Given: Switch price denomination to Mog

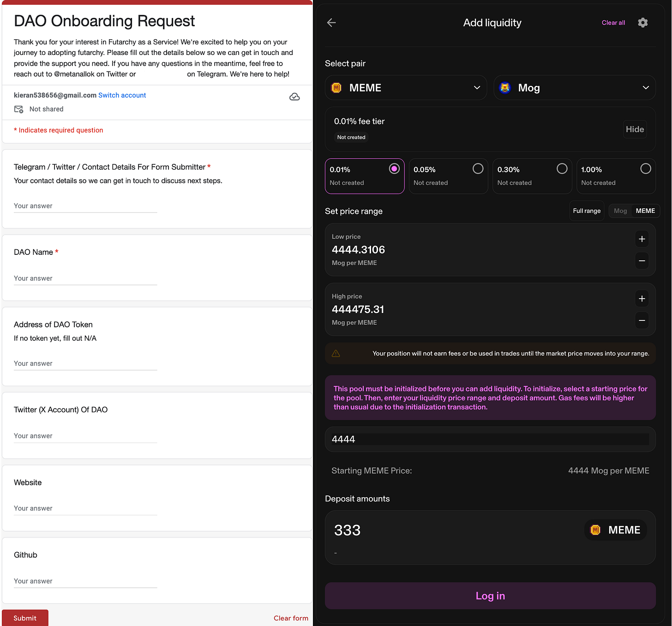Looking at the screenshot, I should coord(620,211).
